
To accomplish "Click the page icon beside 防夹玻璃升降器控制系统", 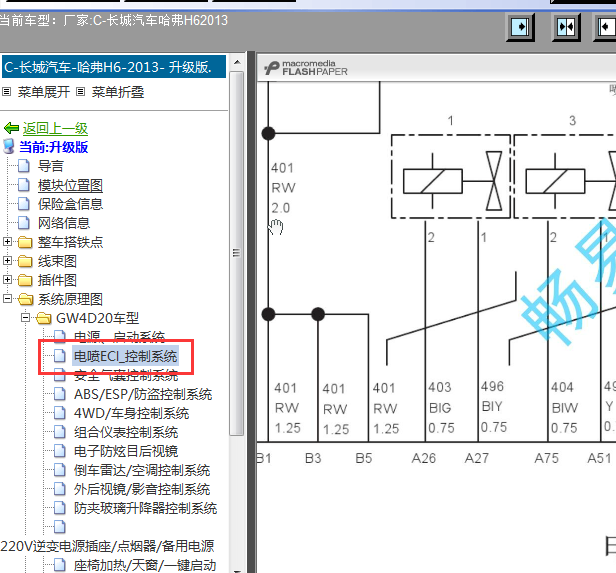I will coord(60,508).
